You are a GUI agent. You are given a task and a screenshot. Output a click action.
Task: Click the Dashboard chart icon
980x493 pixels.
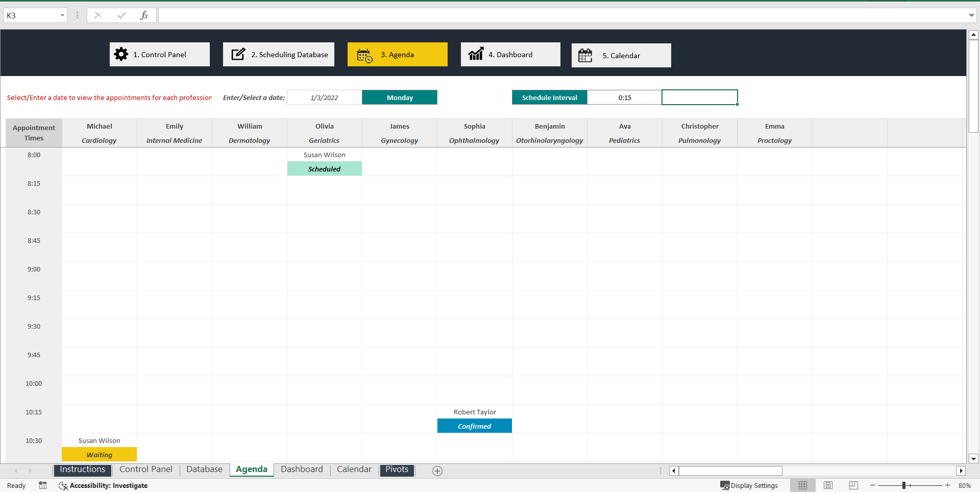click(x=476, y=54)
